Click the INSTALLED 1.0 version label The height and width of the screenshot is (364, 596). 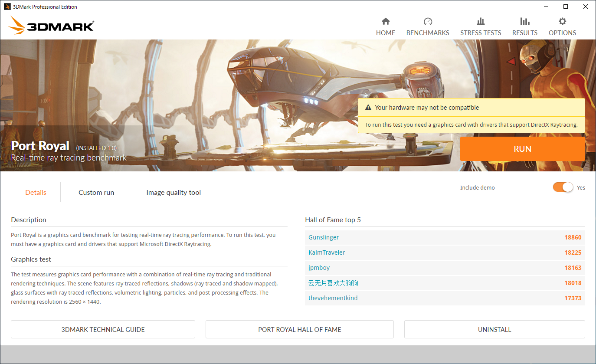click(96, 148)
